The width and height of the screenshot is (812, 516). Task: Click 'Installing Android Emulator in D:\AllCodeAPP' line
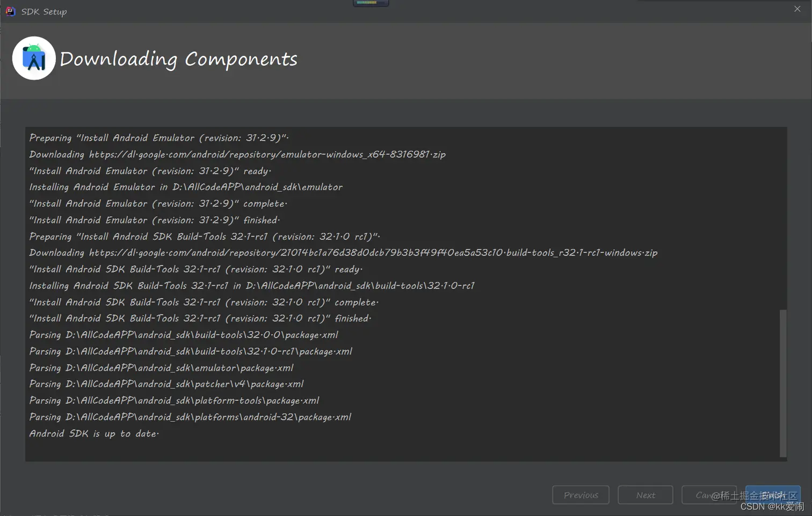coord(186,187)
